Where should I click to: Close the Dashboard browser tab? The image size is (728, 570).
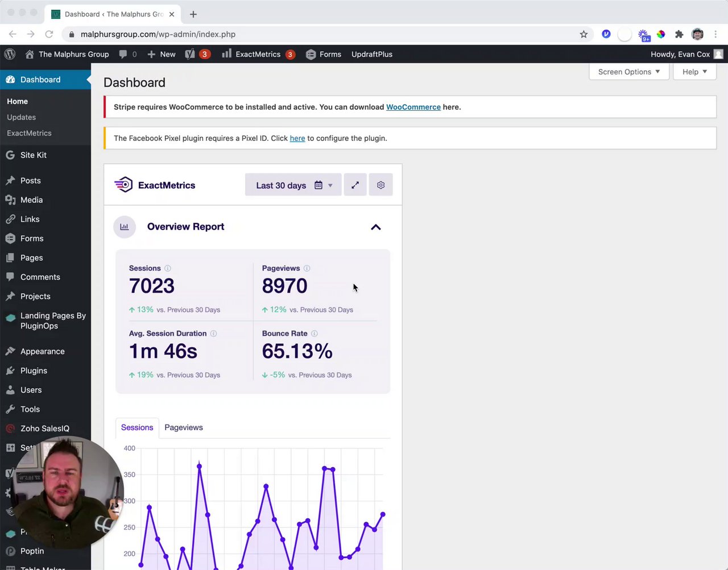[172, 14]
